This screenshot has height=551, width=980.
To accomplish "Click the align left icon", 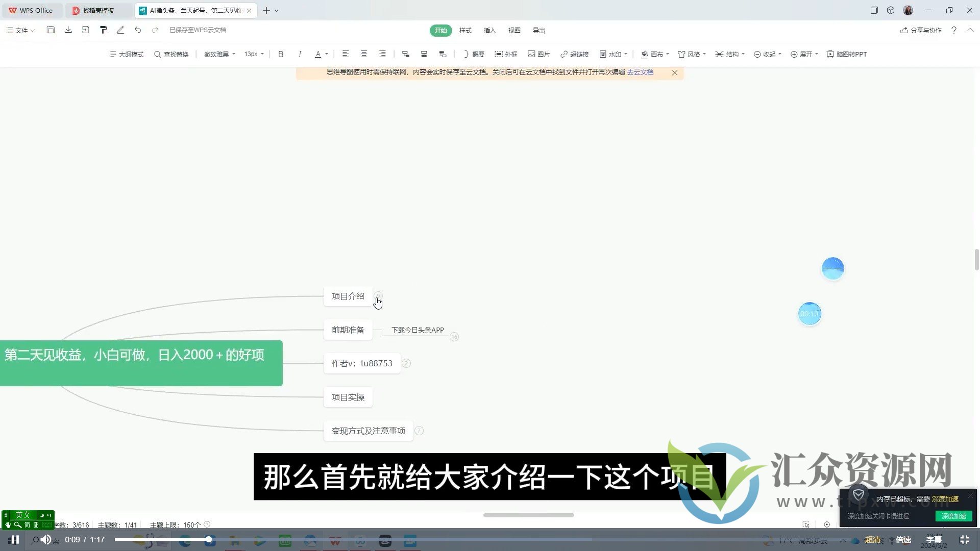I will 346,54.
